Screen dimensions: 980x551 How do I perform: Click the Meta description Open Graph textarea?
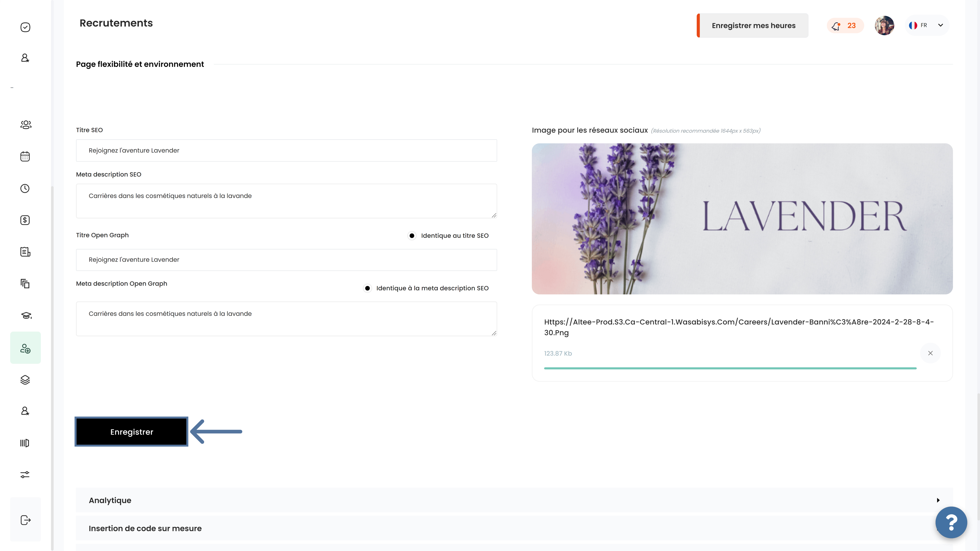point(286,319)
